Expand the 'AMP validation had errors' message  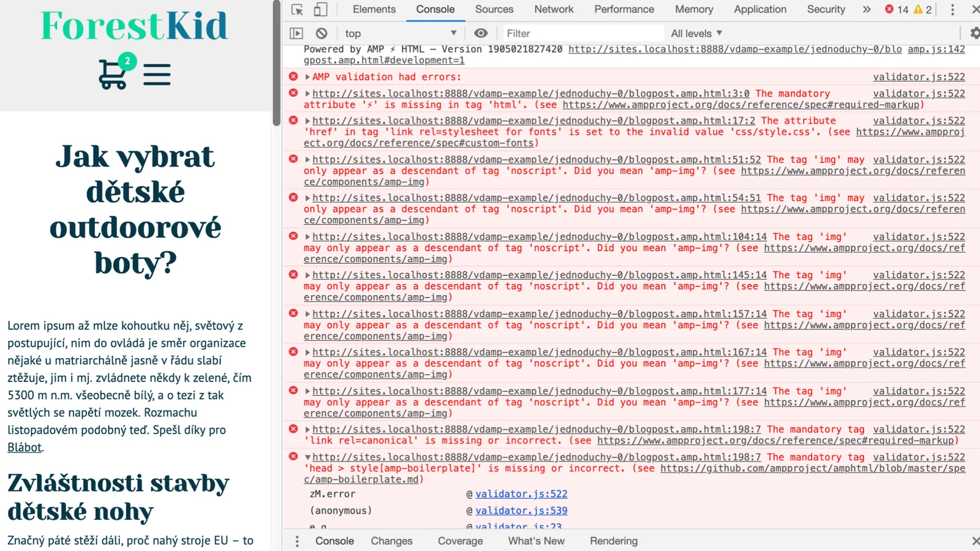pyautogui.click(x=307, y=77)
